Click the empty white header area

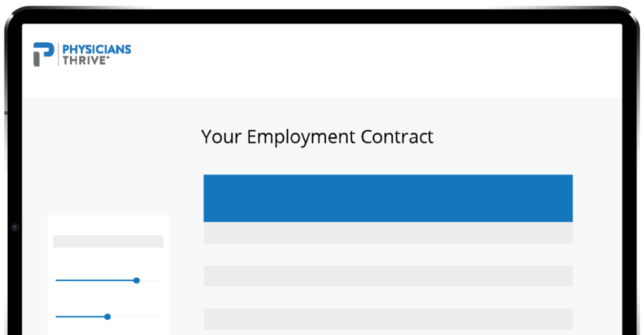tap(370, 61)
